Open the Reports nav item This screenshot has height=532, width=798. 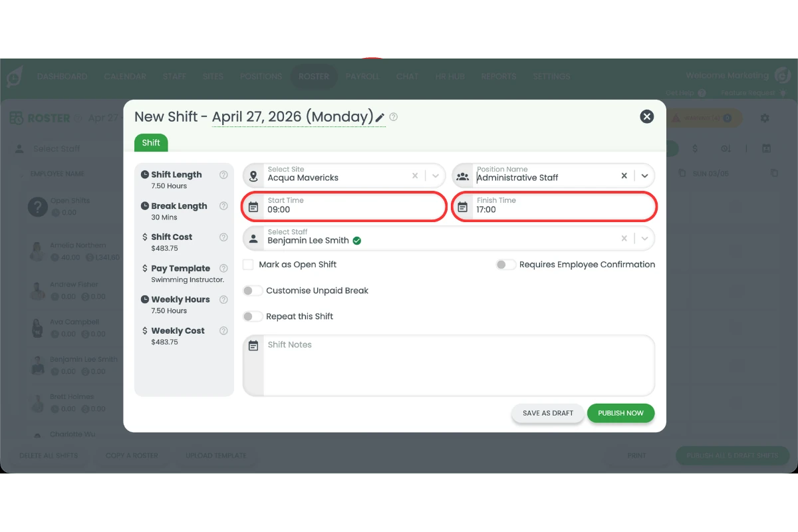point(499,76)
